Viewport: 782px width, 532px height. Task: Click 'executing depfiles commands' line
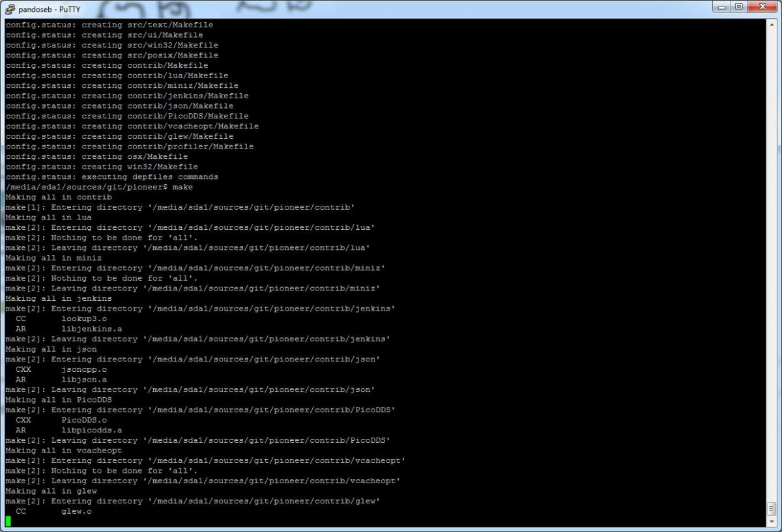[150, 177]
